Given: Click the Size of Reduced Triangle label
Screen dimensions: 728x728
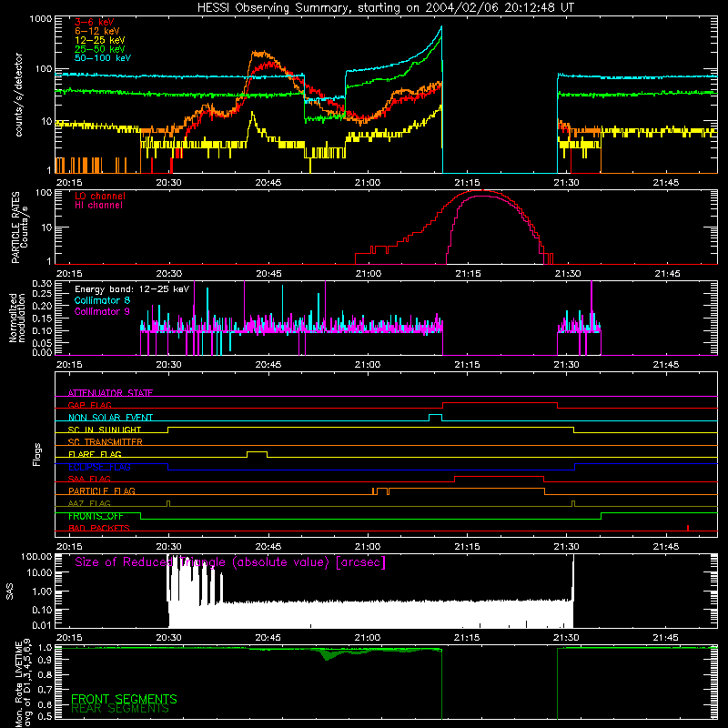Looking at the screenshot, I should (230, 562).
